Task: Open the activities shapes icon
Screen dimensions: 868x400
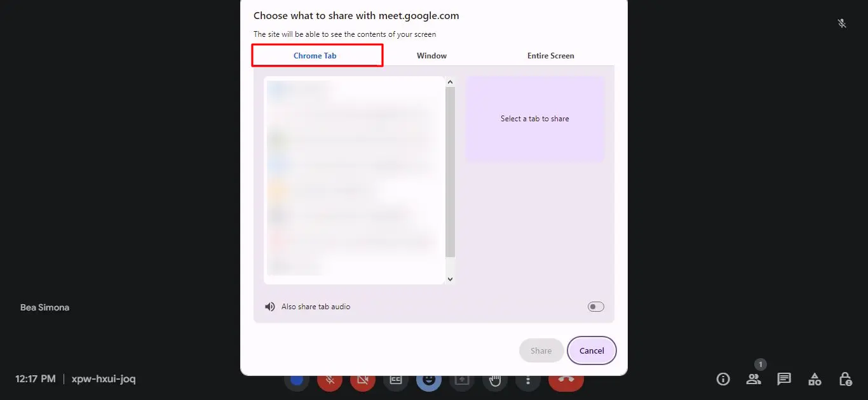Action: (x=815, y=379)
